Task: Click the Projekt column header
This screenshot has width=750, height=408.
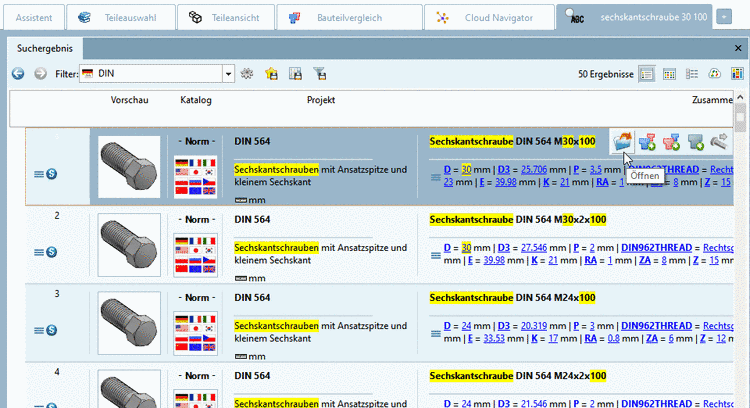Action: coord(320,100)
